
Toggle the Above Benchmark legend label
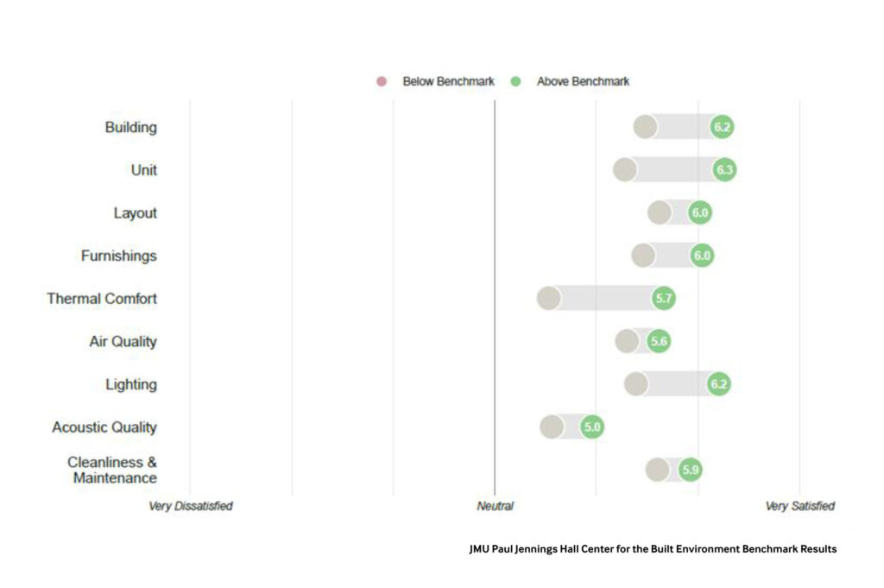(x=583, y=82)
